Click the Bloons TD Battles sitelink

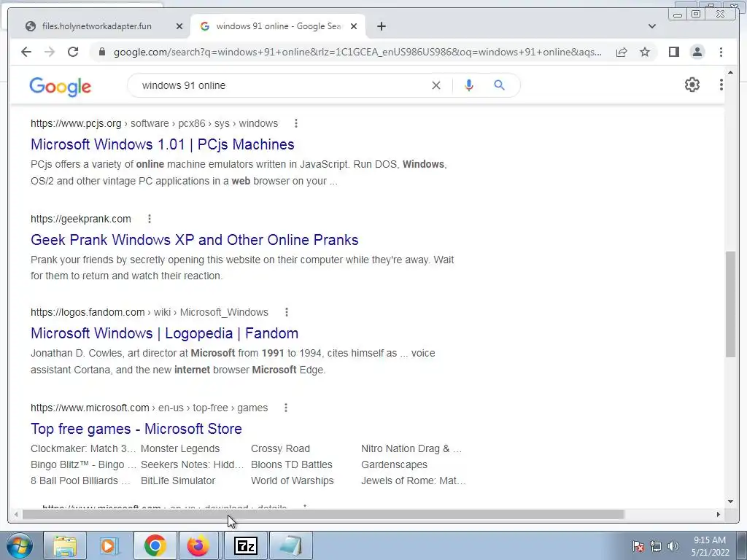pos(292,464)
